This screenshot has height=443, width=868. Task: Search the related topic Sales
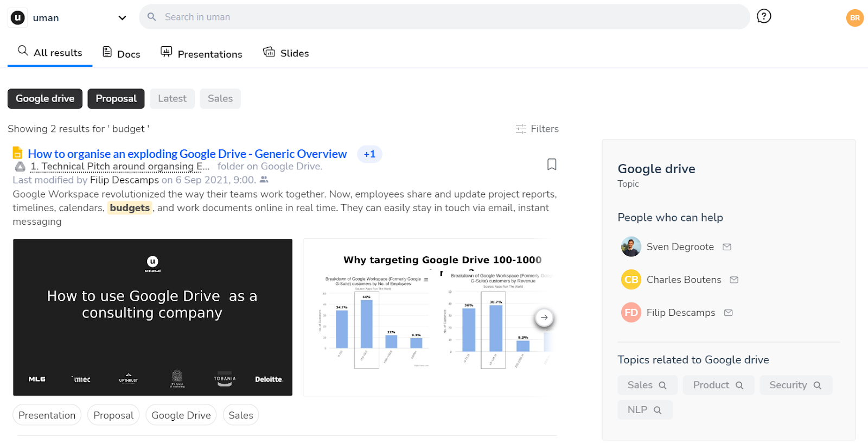tap(647, 385)
